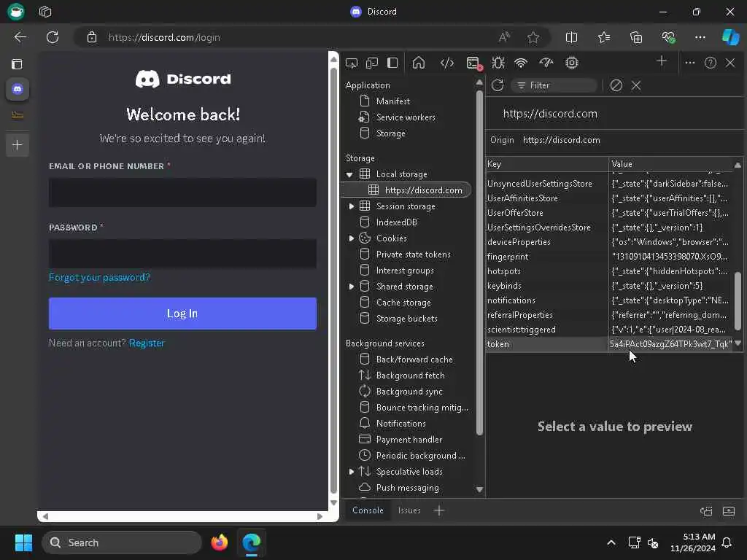Go back in browser
This screenshot has width=747, height=560.
pyautogui.click(x=20, y=37)
